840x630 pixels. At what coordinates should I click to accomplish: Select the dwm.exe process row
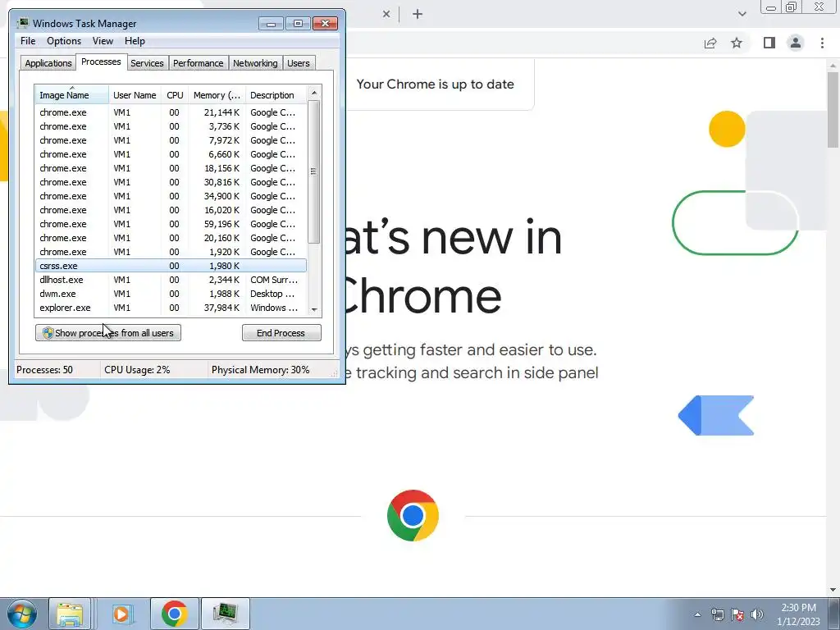[x=171, y=294]
